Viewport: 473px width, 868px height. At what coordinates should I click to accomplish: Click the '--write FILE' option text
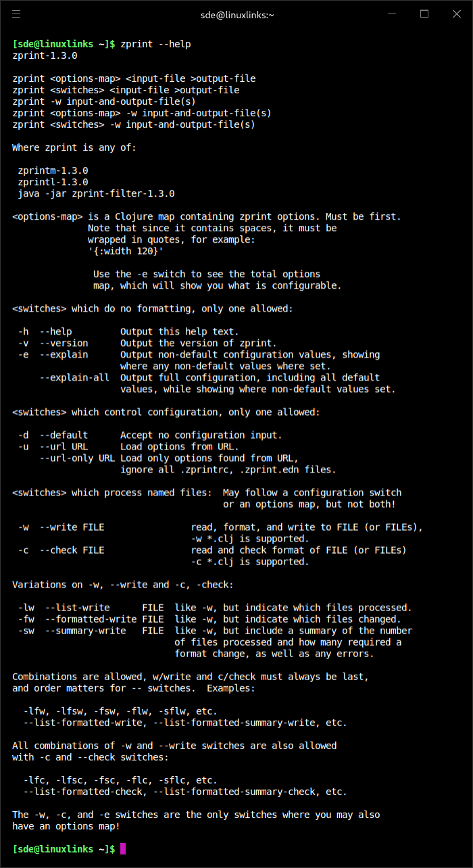[72, 527]
